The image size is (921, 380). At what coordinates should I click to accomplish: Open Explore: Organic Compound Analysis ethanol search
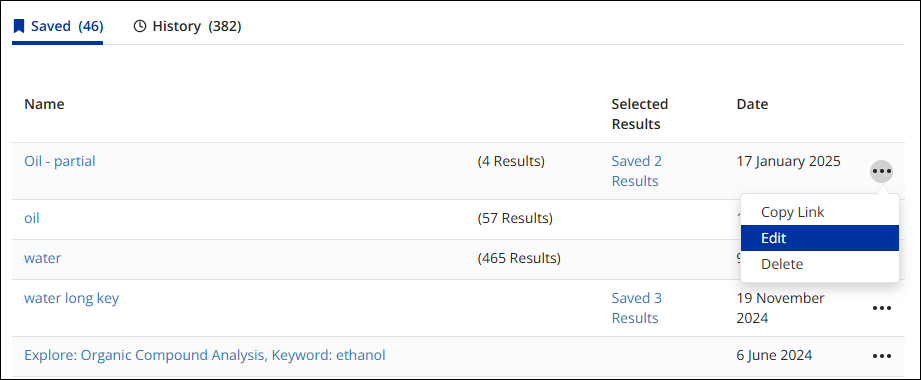tap(204, 355)
